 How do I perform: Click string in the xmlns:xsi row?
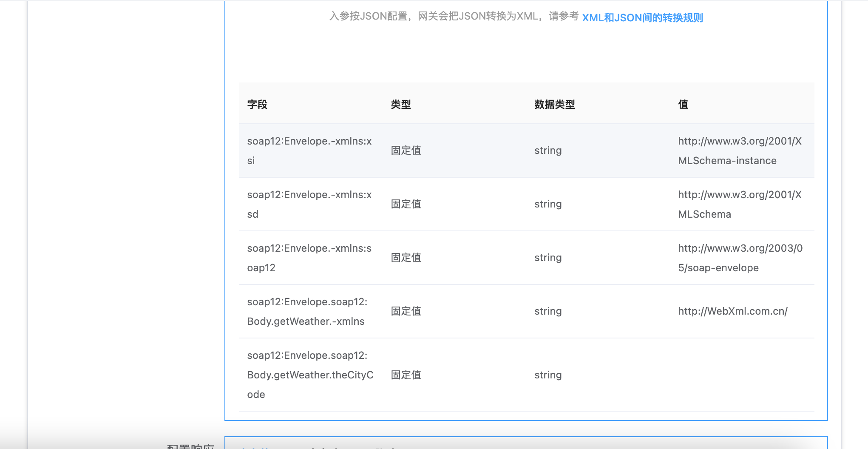(548, 151)
